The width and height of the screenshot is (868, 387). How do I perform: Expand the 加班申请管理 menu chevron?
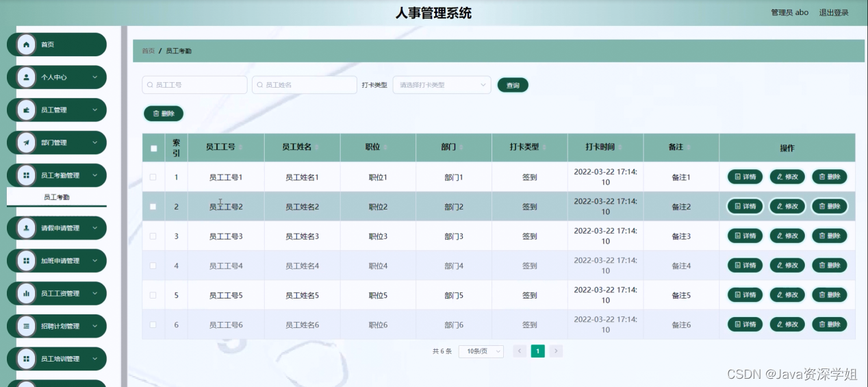[95, 261]
